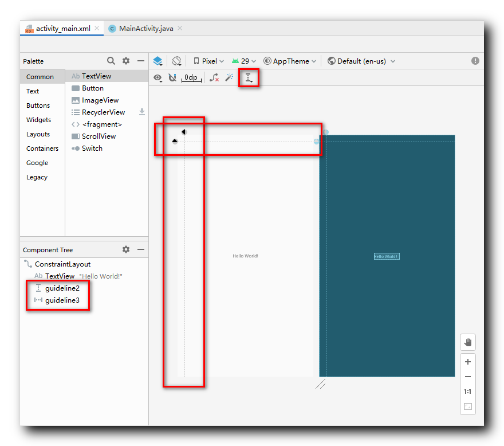Viewport: 504px width, 446px height.
Task: Zoom in with the plus button
Action: tap(468, 362)
